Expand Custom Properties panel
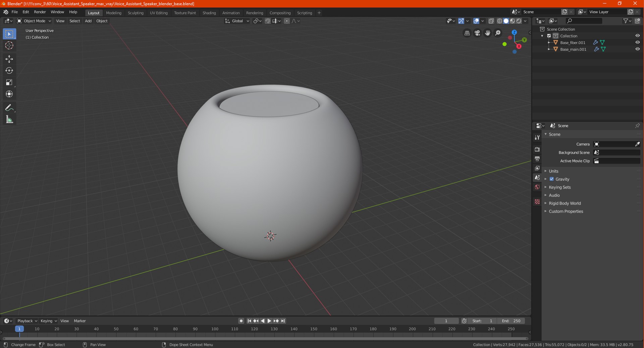The width and height of the screenshot is (644, 348). coord(566,211)
